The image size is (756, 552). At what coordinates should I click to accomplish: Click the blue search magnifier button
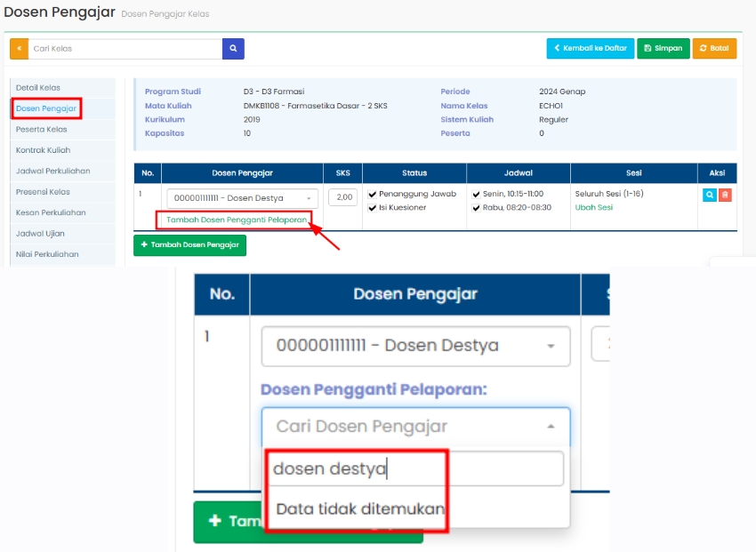(x=233, y=49)
